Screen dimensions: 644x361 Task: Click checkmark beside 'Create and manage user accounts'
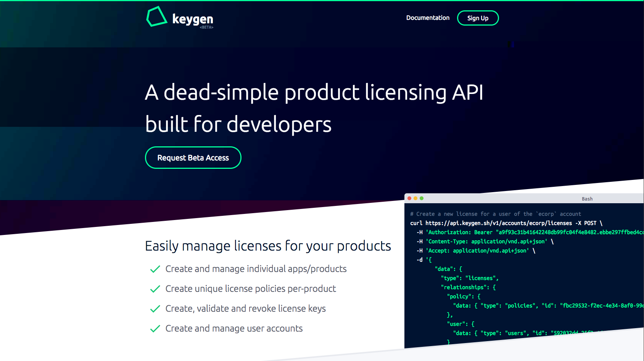click(155, 329)
